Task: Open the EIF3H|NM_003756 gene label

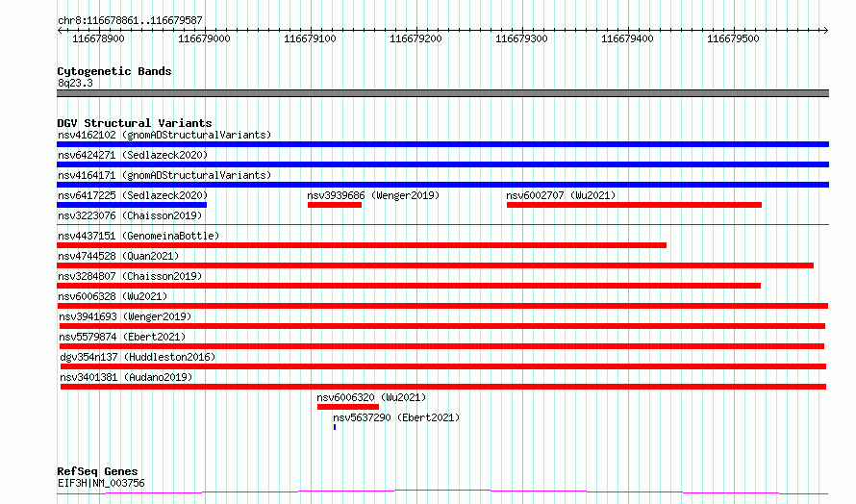Action: pos(101,483)
